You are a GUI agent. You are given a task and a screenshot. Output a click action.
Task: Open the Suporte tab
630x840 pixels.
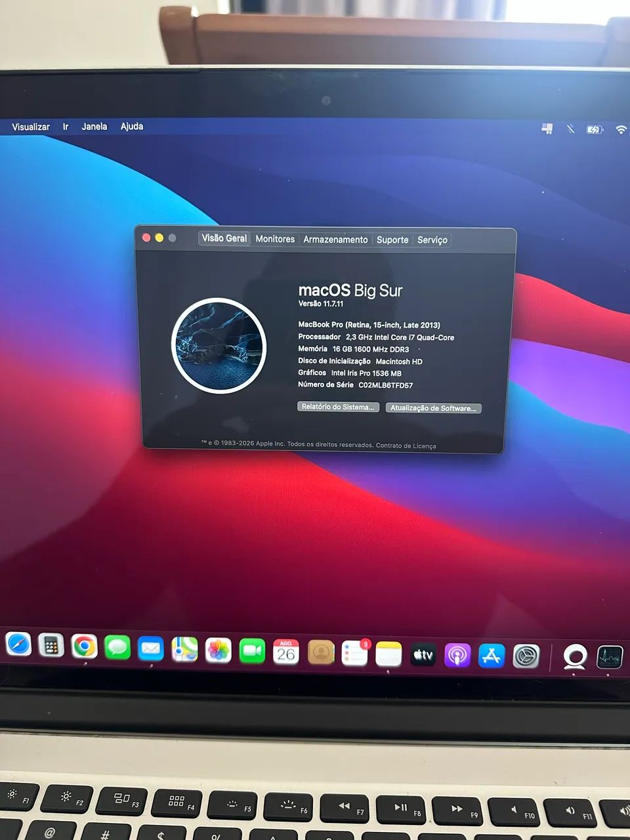coord(392,240)
